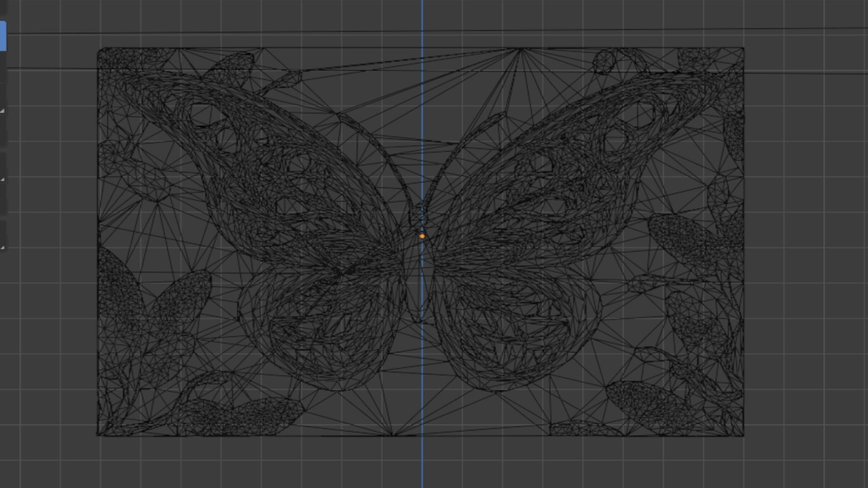
Task: Click the fan vertex on top edge of mesh
Action: [521, 49]
